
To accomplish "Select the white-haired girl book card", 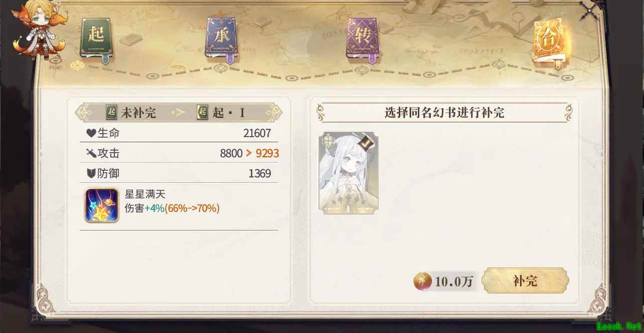I will point(349,173).
